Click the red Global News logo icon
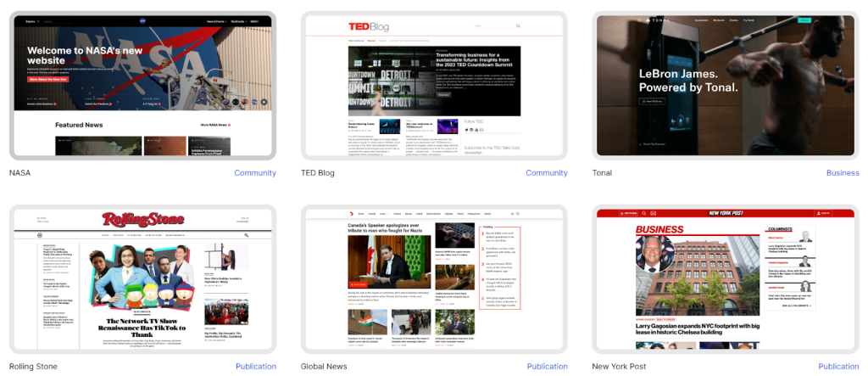Image resolution: width=868 pixels, height=376 pixels. click(350, 214)
